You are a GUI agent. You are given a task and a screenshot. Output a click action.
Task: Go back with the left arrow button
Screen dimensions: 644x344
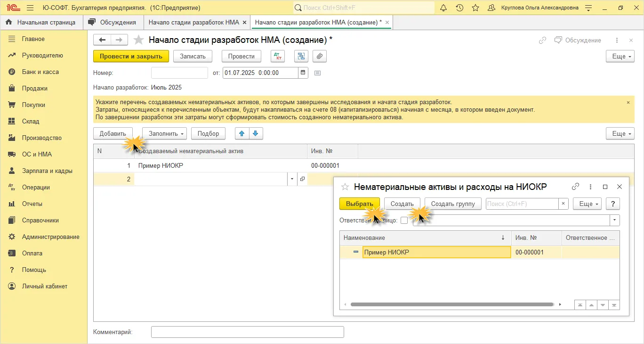click(x=102, y=40)
